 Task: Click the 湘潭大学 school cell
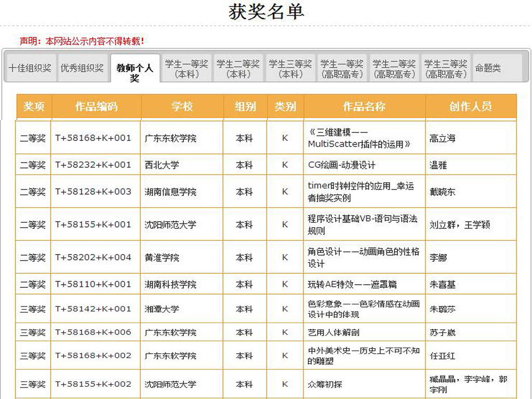tap(162, 309)
